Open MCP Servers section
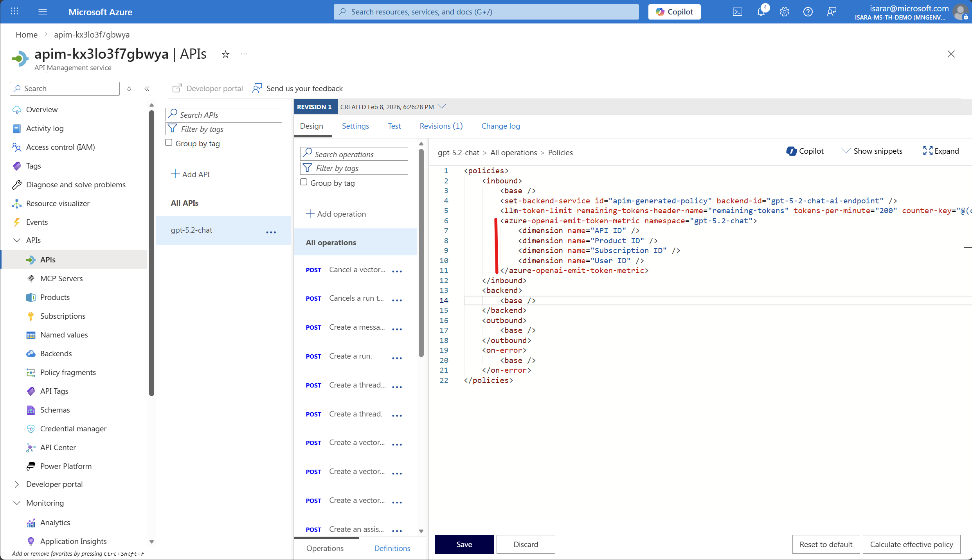 click(x=61, y=278)
